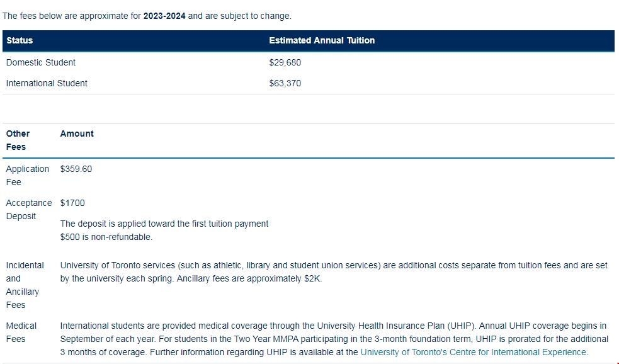The width and height of the screenshot is (619, 364).
Task: Click the ancillary fees description paragraph
Action: pyautogui.click(x=334, y=271)
